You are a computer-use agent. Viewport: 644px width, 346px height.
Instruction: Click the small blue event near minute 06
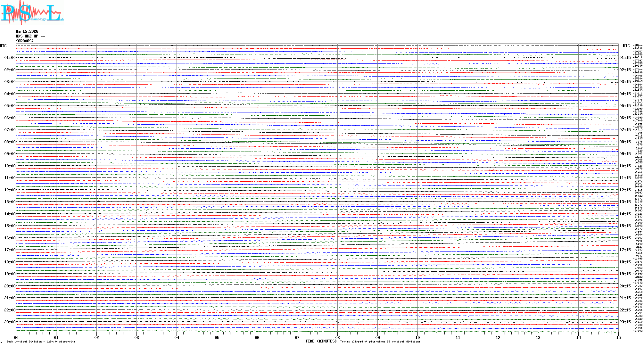254,292
